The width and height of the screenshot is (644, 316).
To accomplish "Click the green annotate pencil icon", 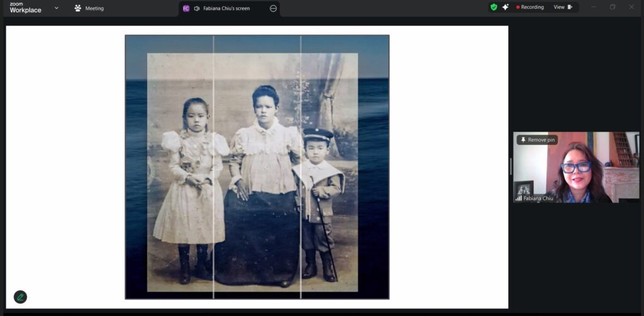I will (x=20, y=297).
